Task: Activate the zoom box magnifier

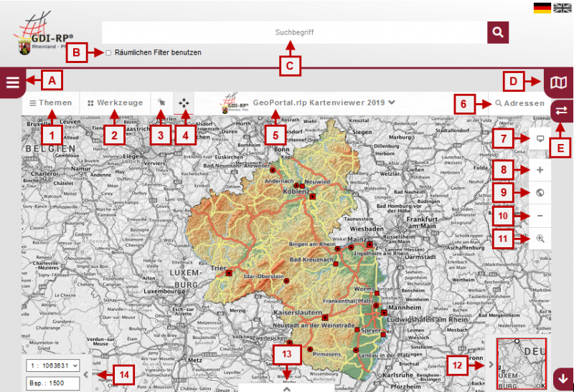Action: point(540,239)
